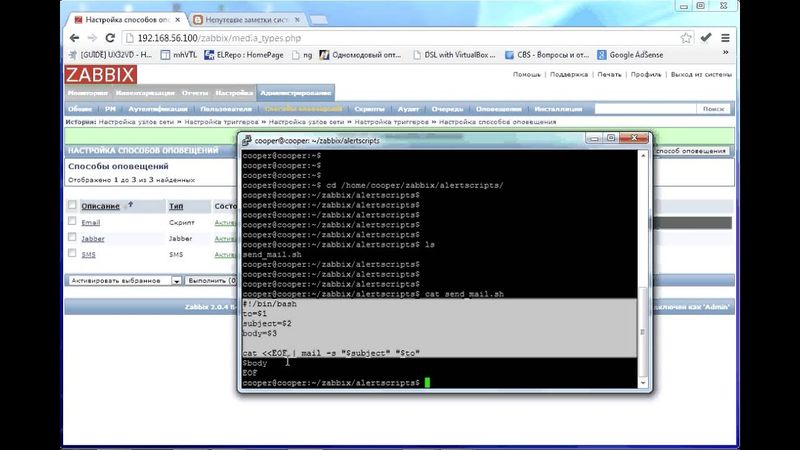Open the Поддержка link

[x=569, y=74]
